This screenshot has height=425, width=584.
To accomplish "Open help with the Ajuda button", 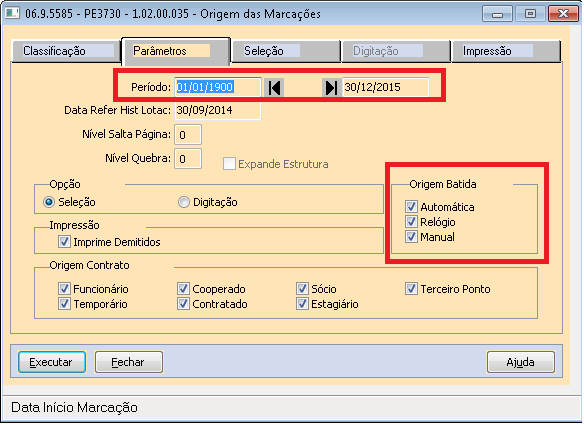I will [x=521, y=362].
